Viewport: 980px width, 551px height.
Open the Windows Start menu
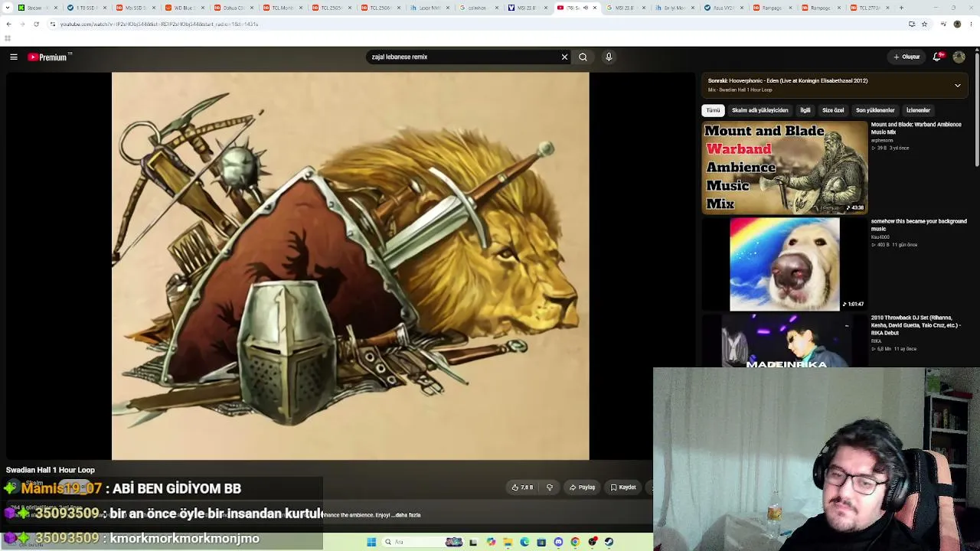(371, 542)
